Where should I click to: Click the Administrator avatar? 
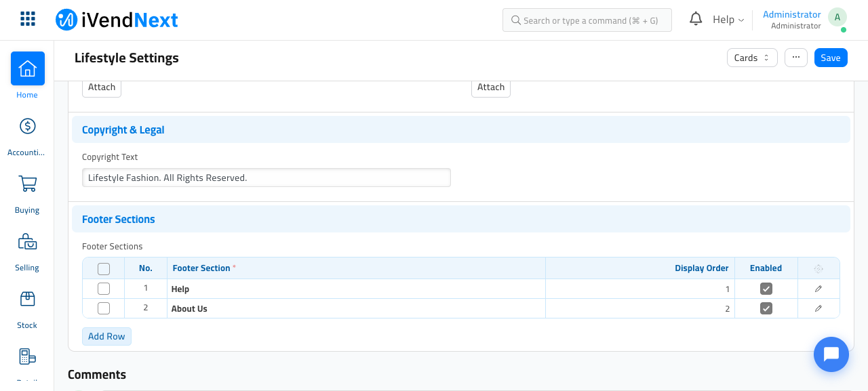click(837, 18)
